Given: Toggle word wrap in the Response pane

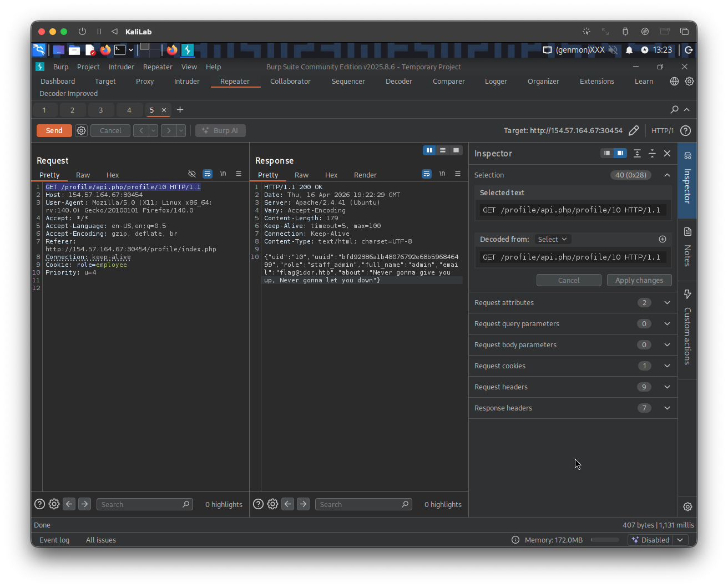Looking at the screenshot, I should point(427,174).
